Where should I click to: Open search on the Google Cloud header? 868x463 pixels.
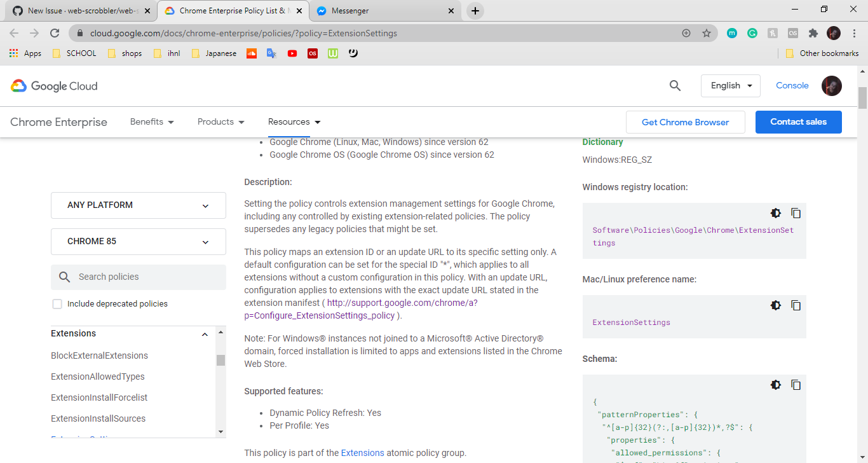(675, 85)
